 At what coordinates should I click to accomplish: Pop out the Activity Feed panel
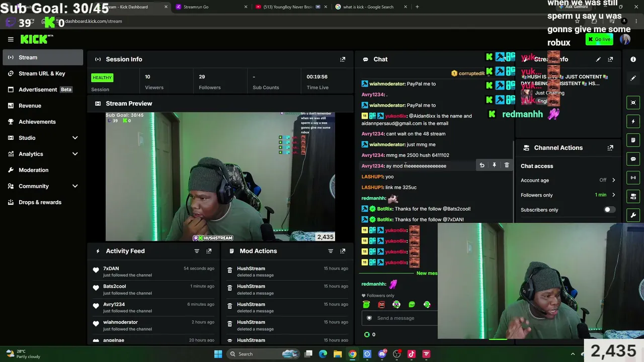click(209, 251)
